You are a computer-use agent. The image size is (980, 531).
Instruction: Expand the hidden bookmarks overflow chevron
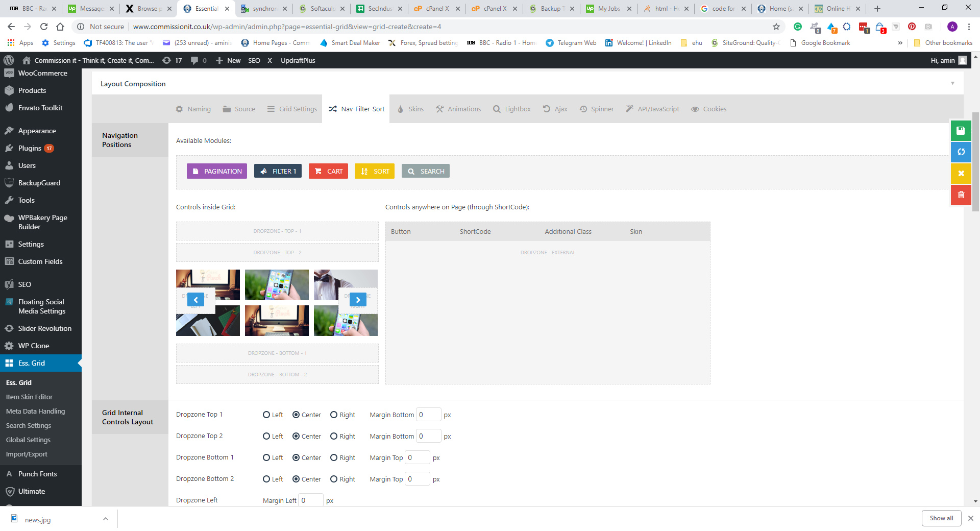tap(900, 43)
